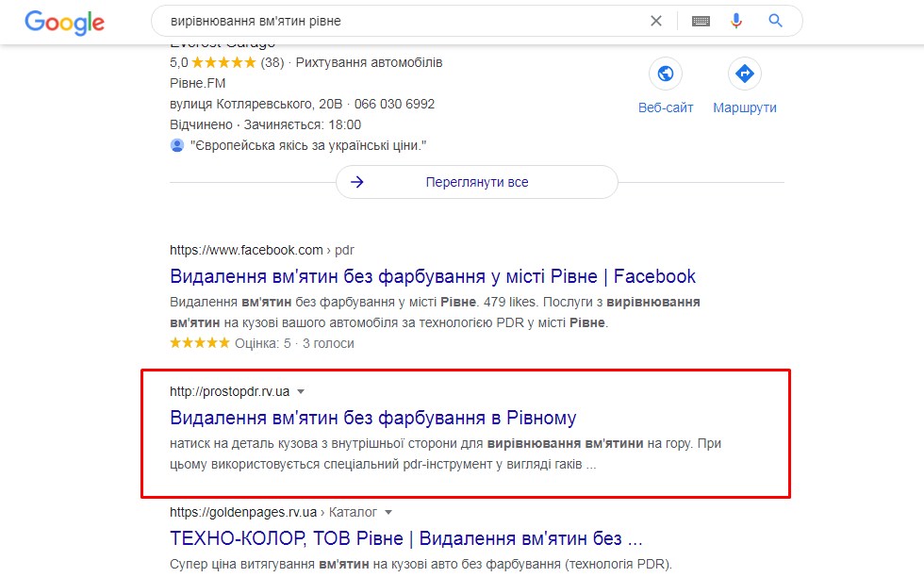Open result Видалення вм'ятин без фарбування в Рівному
The width and height of the screenshot is (924, 577).
pyautogui.click(x=373, y=418)
